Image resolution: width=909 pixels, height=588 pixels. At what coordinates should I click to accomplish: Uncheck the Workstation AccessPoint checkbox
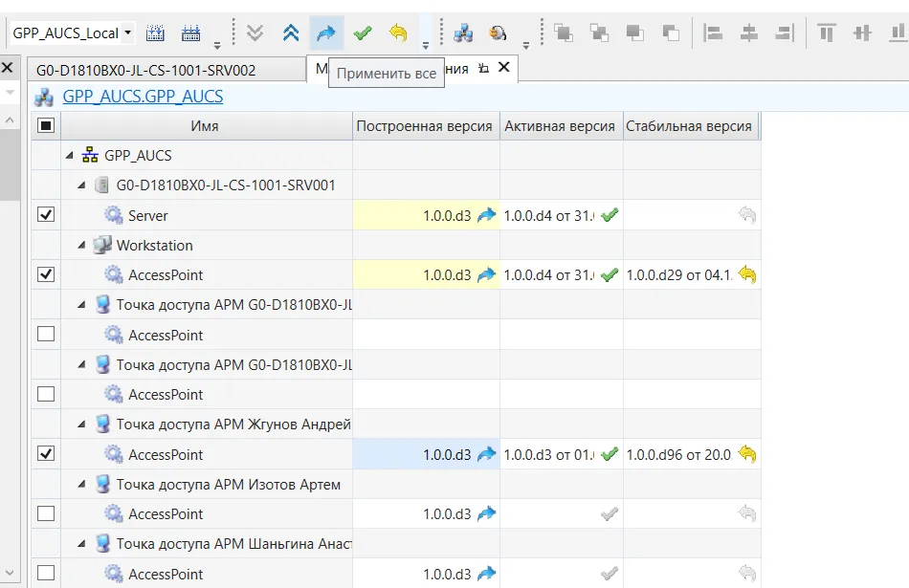46,274
